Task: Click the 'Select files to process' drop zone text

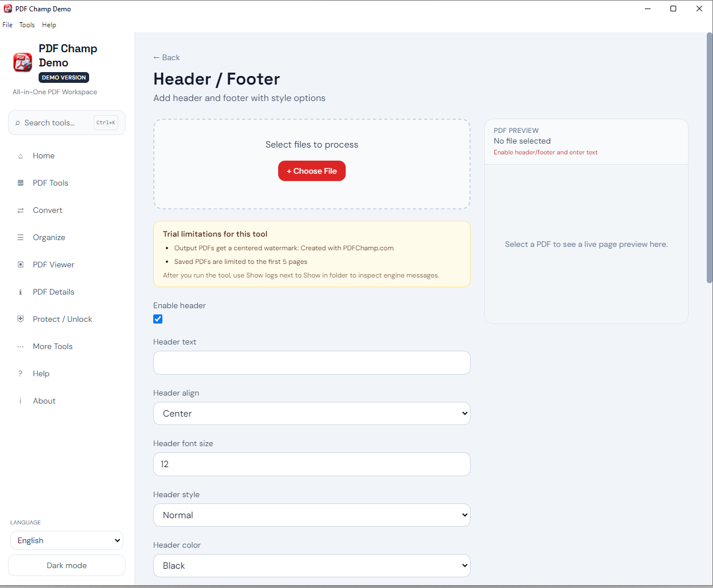Action: click(x=312, y=145)
